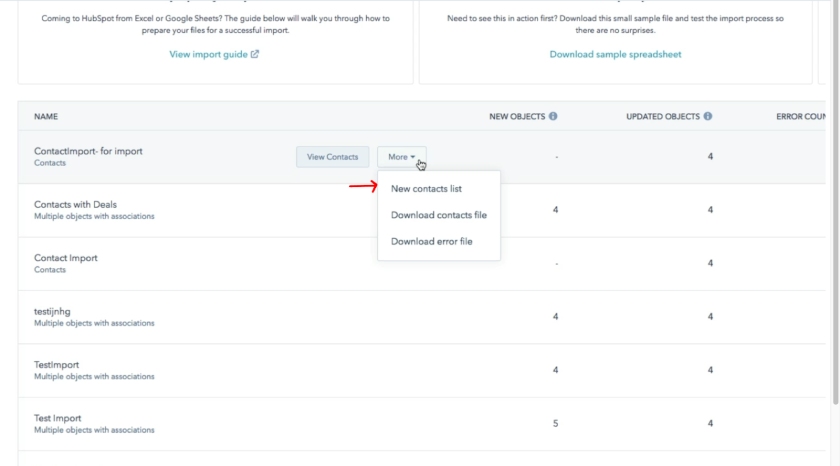Open the ContactImport- for import entry
Image resolution: width=840 pixels, height=466 pixels.
pos(88,151)
